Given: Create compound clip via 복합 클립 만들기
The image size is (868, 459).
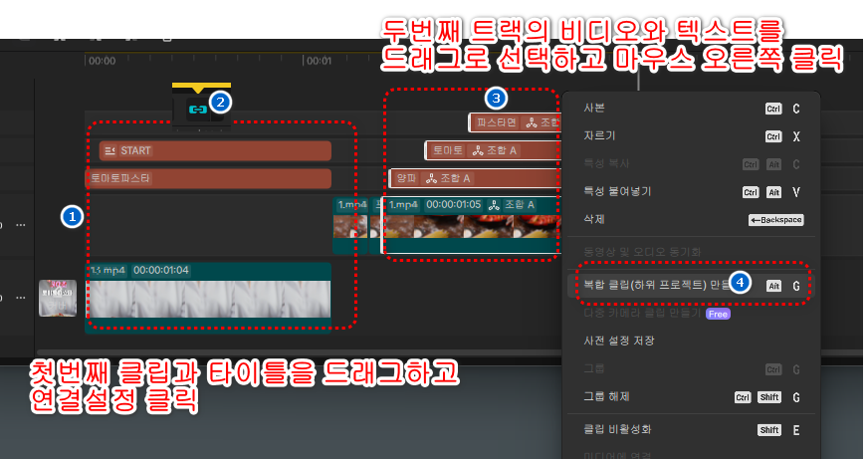Looking at the screenshot, I should tap(647, 284).
